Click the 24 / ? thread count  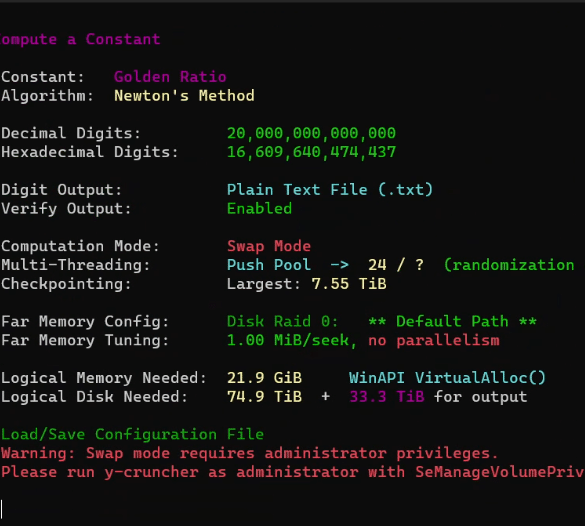(395, 265)
